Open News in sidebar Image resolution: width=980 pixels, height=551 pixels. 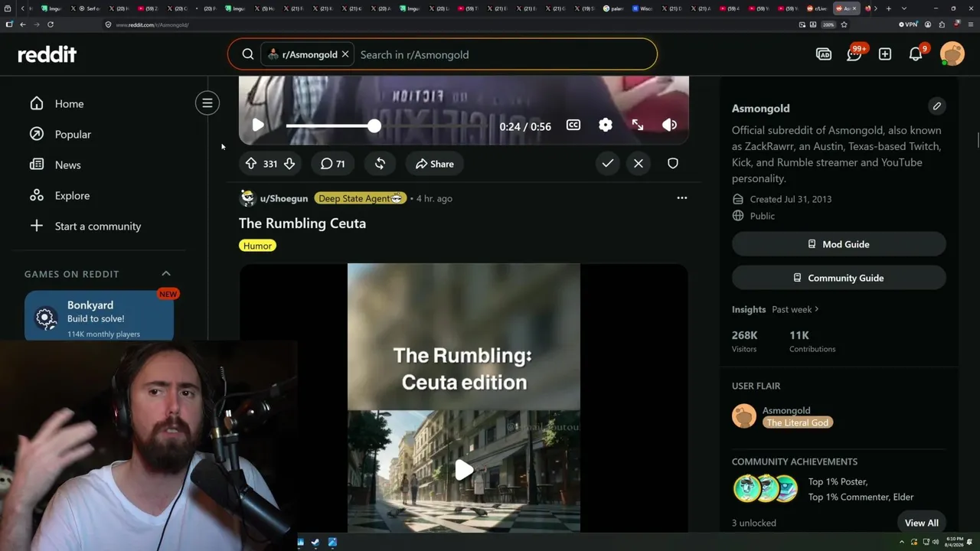(x=67, y=165)
